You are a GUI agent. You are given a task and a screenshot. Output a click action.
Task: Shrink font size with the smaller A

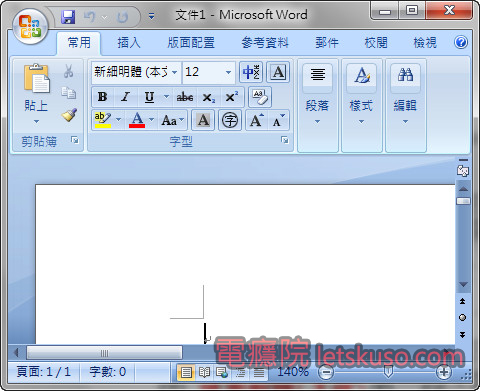point(278,120)
